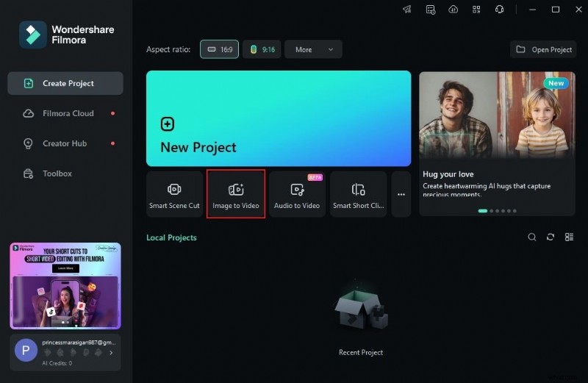Start a New Project
588x383 pixels.
279,118
